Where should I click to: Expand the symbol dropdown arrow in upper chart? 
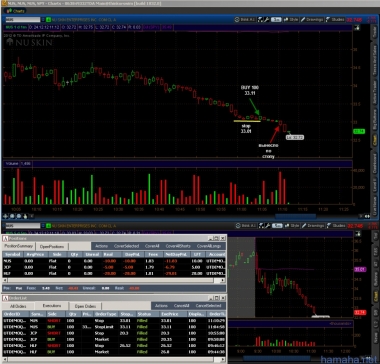click(42, 20)
